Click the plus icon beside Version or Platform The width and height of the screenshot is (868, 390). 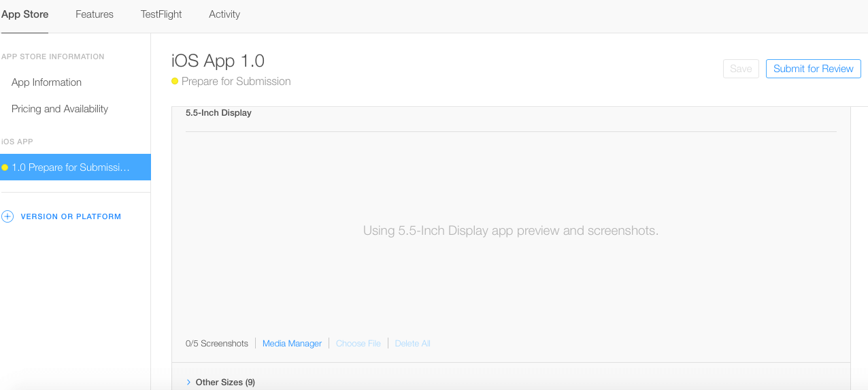pos(7,216)
